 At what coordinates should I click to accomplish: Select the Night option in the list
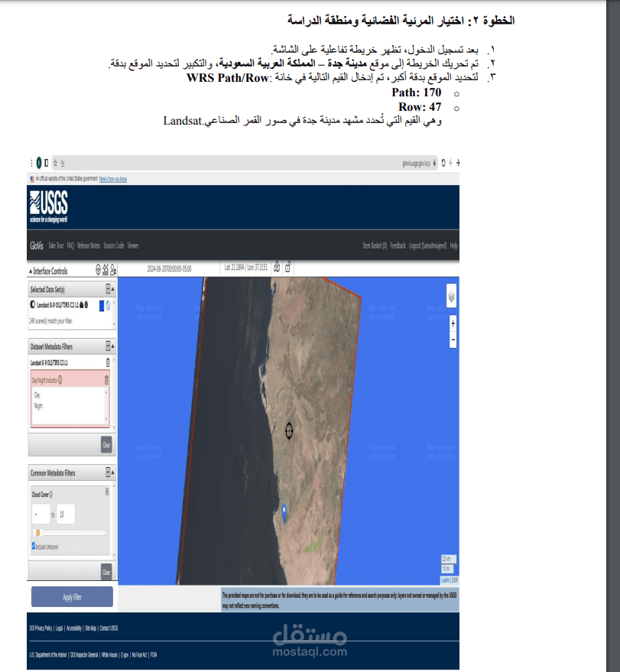pyautogui.click(x=38, y=405)
